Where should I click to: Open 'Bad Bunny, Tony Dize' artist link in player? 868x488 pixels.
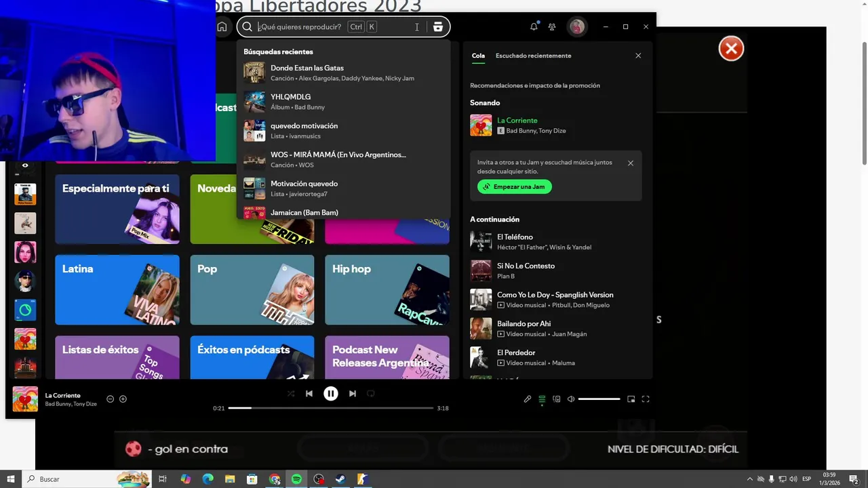click(x=71, y=404)
